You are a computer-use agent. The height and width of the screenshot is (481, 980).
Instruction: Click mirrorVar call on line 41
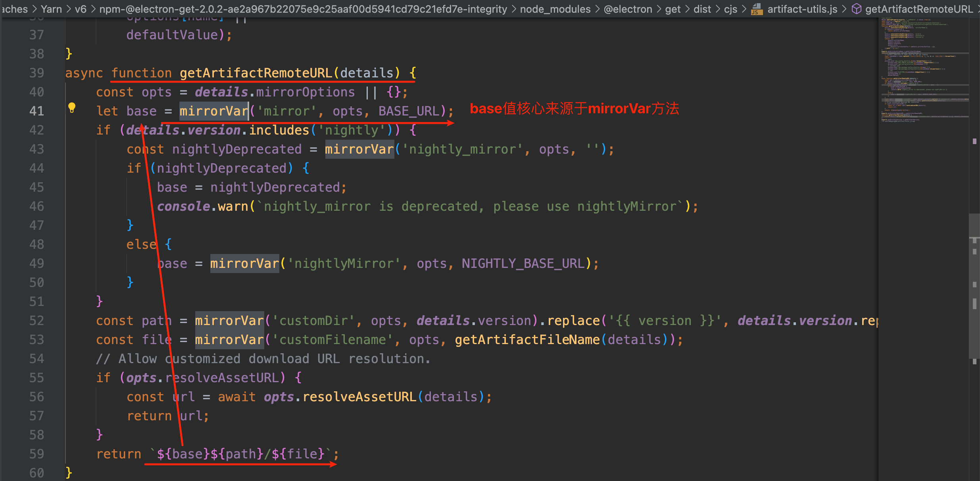(214, 111)
